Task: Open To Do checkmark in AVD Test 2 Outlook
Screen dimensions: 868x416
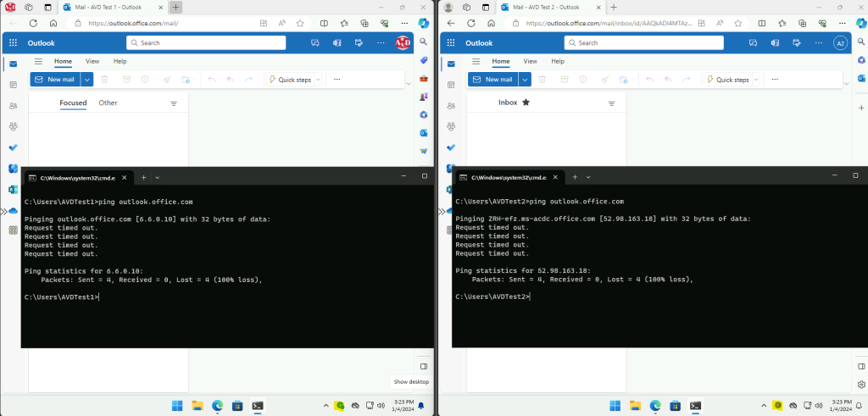Action: click(x=451, y=147)
